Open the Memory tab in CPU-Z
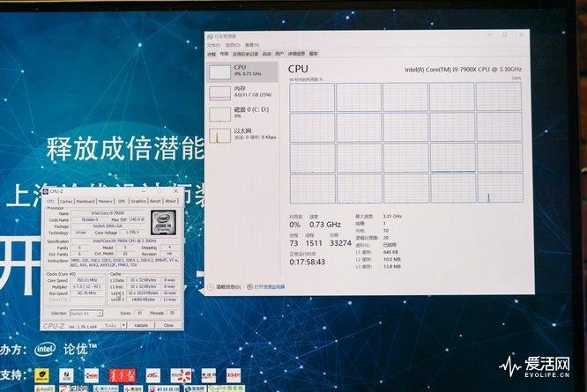587x392 pixels. pos(105,201)
